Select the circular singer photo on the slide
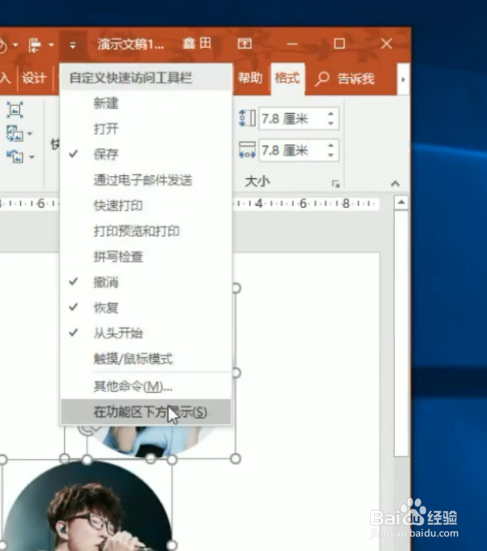 [88, 506]
